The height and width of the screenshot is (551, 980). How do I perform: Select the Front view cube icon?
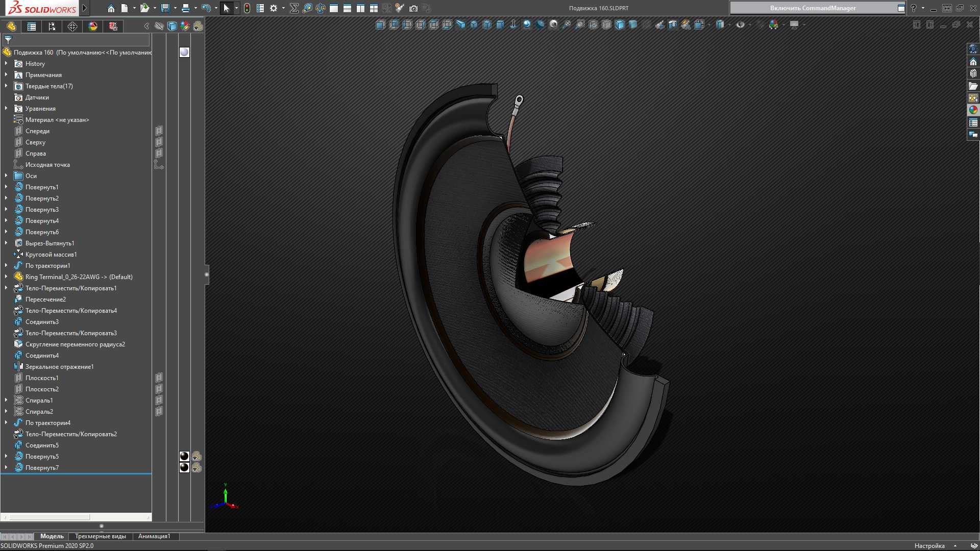381,24
